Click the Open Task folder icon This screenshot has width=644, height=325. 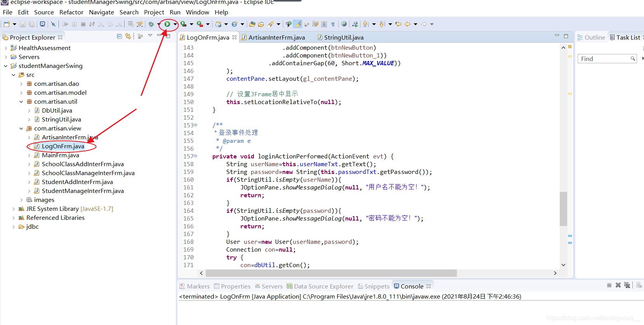tap(261, 24)
